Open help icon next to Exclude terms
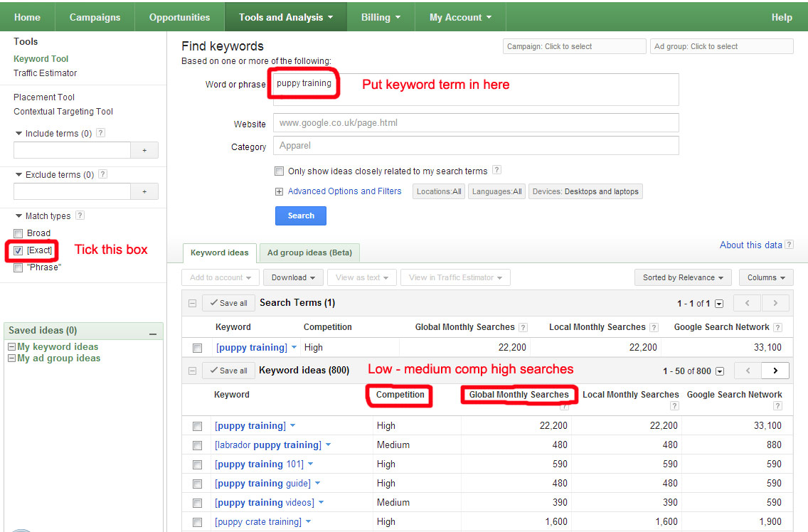 point(103,174)
